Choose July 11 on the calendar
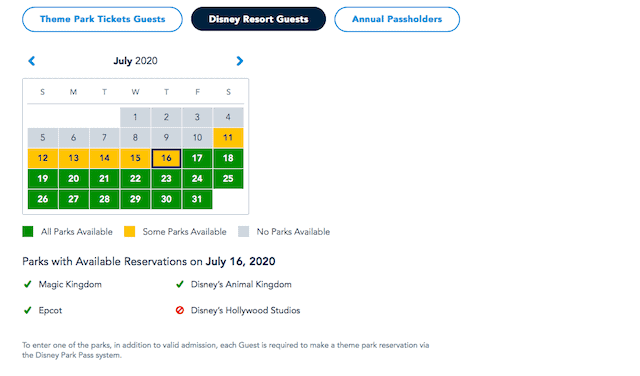This screenshot has width=640, height=376. point(228,138)
